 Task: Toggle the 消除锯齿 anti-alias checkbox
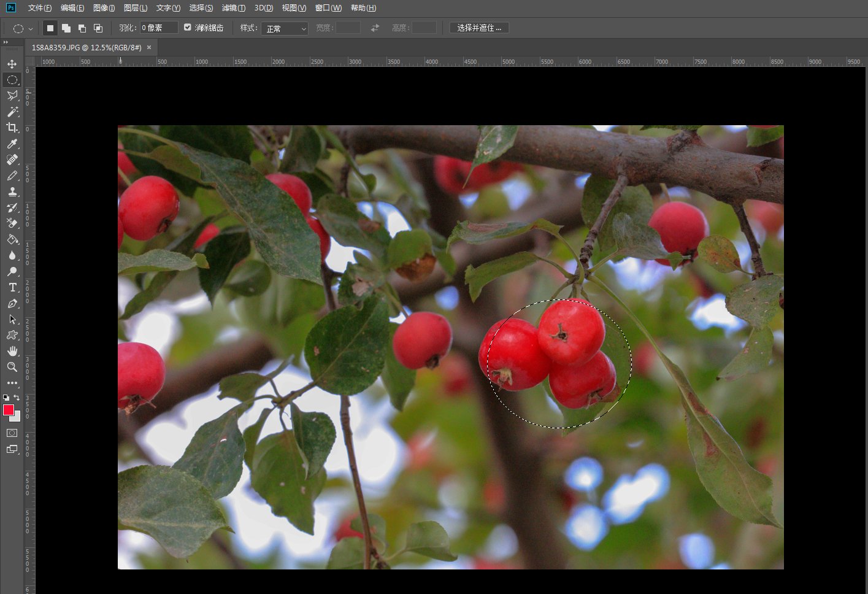(188, 28)
